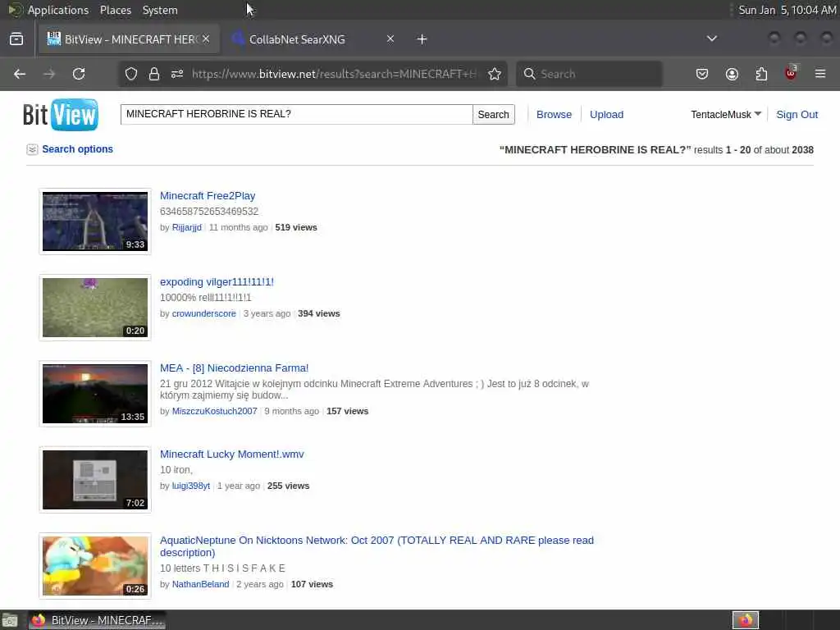The image size is (840, 630).
Task: Reload the page with refresh icon
Action: pos(79,74)
